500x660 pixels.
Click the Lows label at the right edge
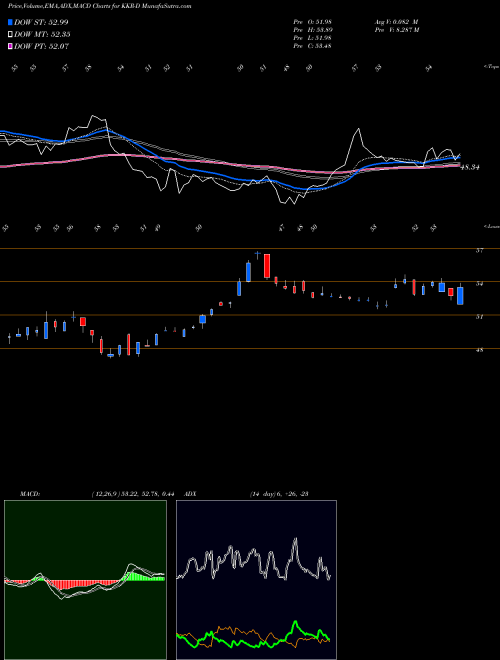[491, 226]
